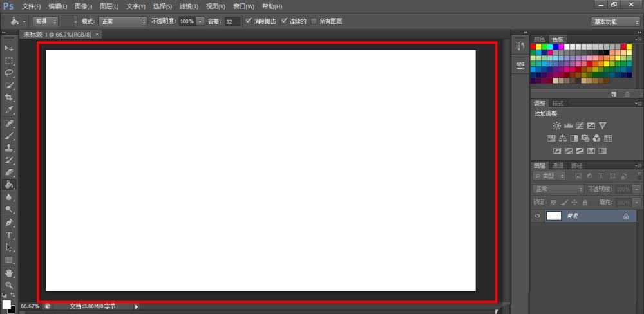644x314 pixels.
Task: Switch to the 通道 channels tab
Action: click(558, 165)
